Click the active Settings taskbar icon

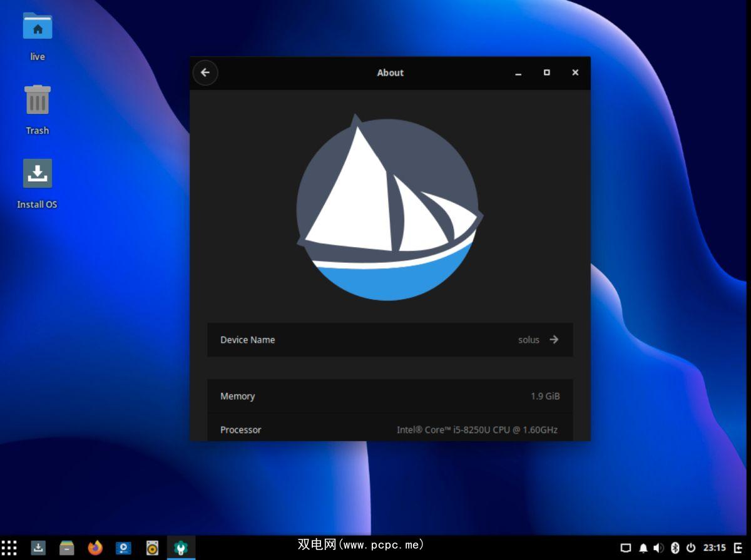181,548
